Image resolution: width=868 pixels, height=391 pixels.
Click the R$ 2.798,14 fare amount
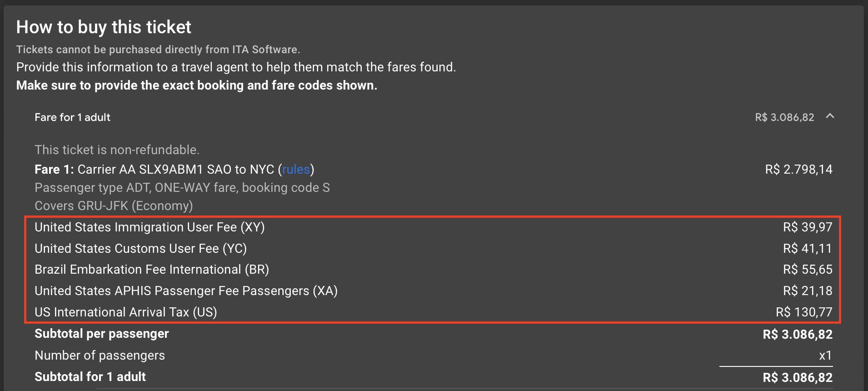click(x=798, y=170)
